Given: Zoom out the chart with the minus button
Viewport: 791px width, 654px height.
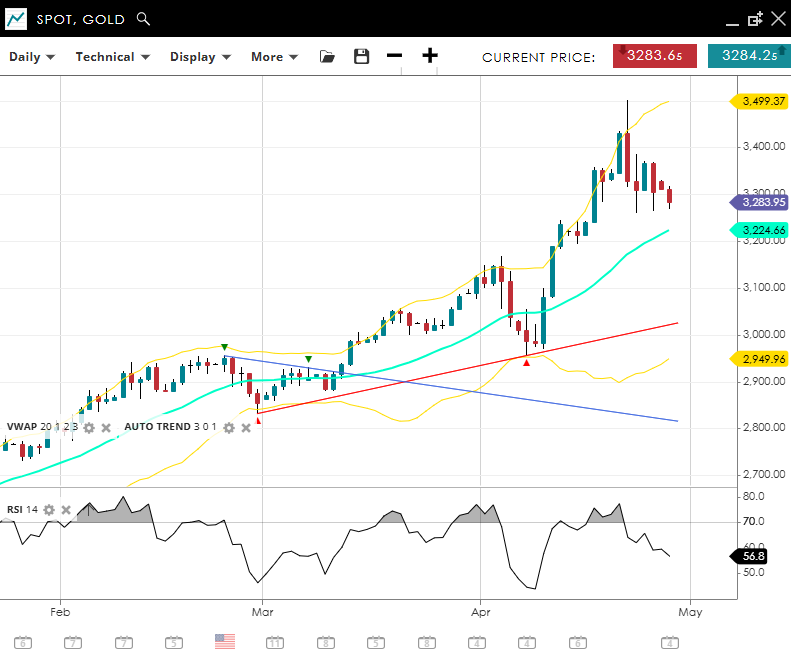Looking at the screenshot, I should 395,56.
